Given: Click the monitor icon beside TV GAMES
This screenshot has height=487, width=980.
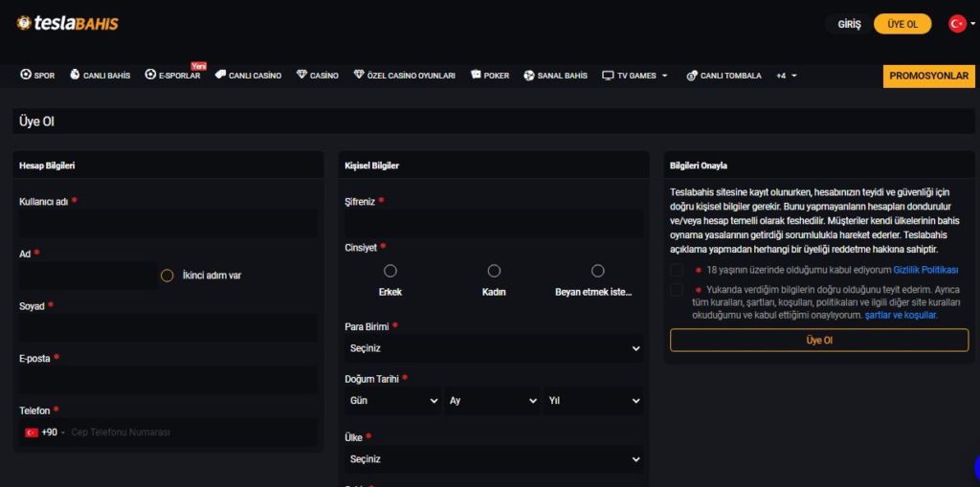Looking at the screenshot, I should (608, 76).
